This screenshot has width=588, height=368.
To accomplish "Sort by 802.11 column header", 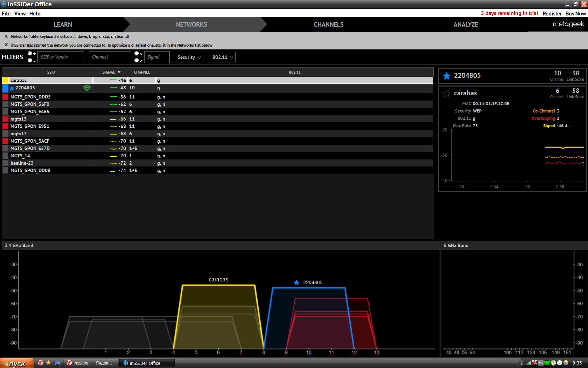I will tap(295, 72).
